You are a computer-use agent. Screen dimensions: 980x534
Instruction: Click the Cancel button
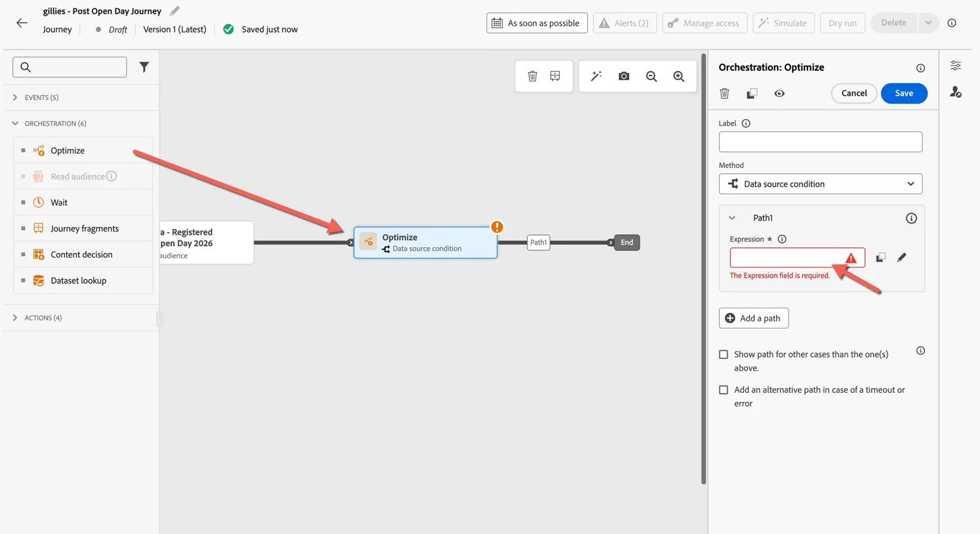coord(854,93)
